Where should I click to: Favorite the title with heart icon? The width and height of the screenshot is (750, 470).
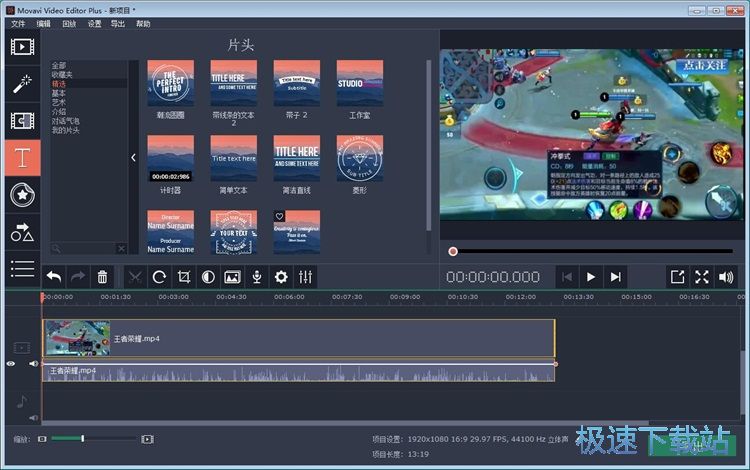[x=279, y=216]
